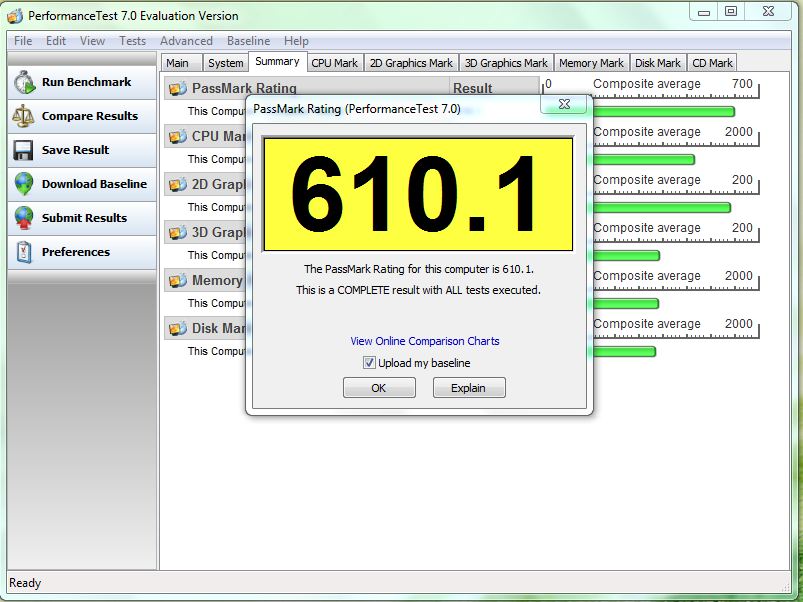Click the Preferences clipboard icon
This screenshot has width=803, height=602.
click(24, 252)
